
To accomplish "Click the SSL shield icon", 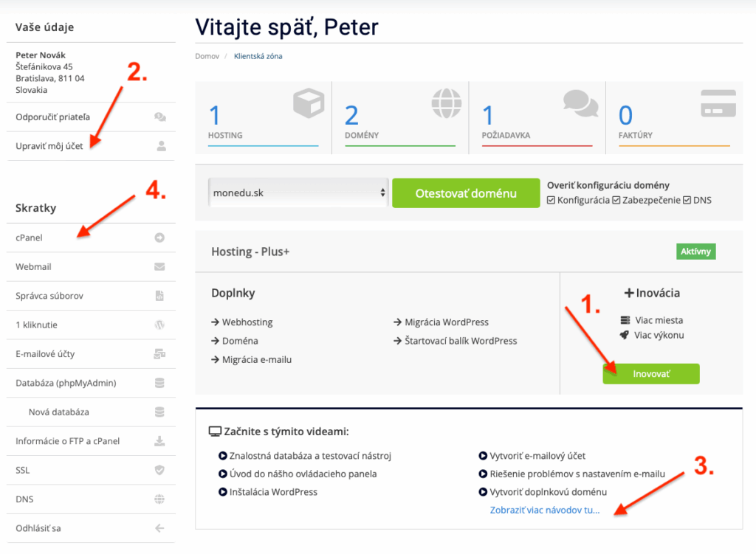I will point(159,470).
